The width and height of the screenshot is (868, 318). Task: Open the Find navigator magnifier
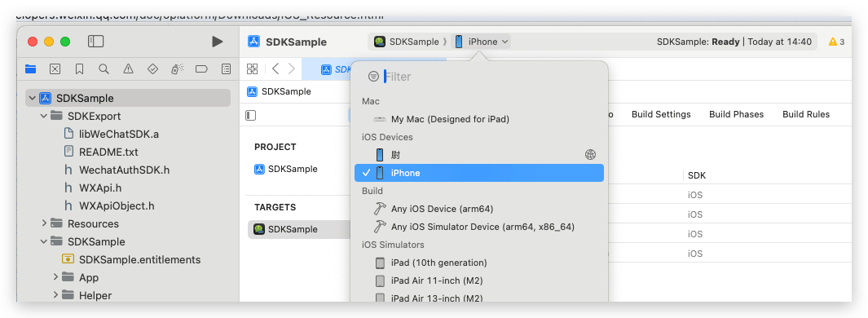pyautogui.click(x=104, y=68)
